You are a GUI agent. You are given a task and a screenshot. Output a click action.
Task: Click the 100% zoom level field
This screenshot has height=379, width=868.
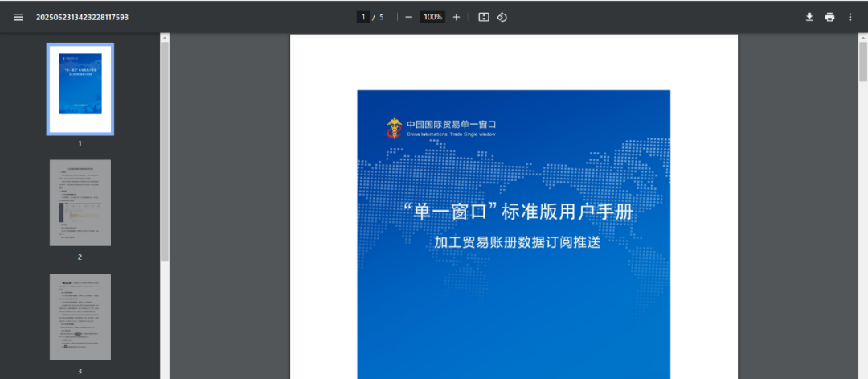click(x=432, y=17)
